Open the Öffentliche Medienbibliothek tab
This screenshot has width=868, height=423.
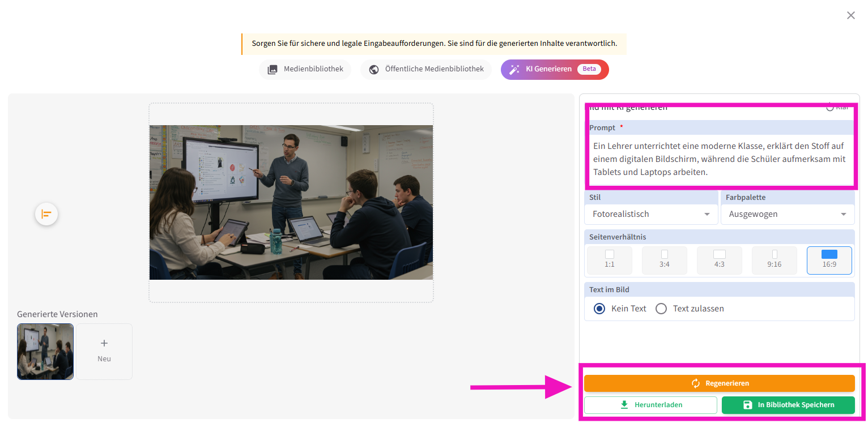[426, 69]
